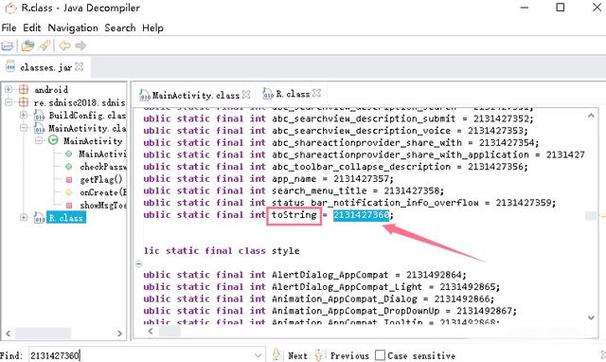This screenshot has height=362, width=606.
Task: Expand the android package node
Action: tap(9, 90)
